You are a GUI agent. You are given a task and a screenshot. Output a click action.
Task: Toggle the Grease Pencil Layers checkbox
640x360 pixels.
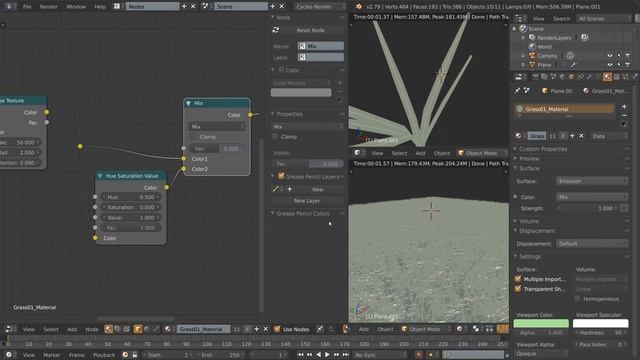281,176
